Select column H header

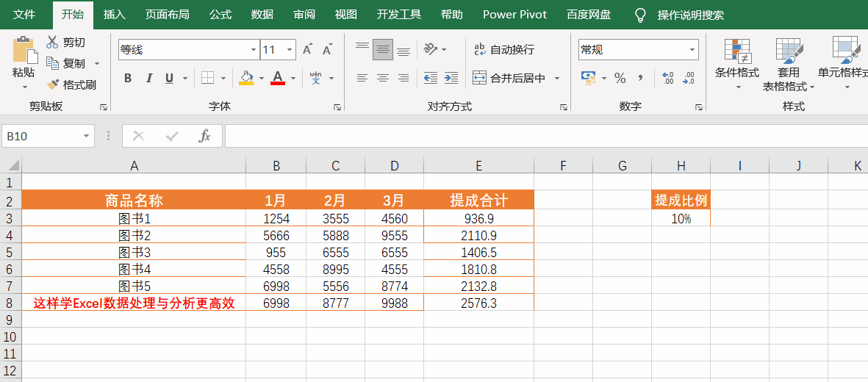681,165
